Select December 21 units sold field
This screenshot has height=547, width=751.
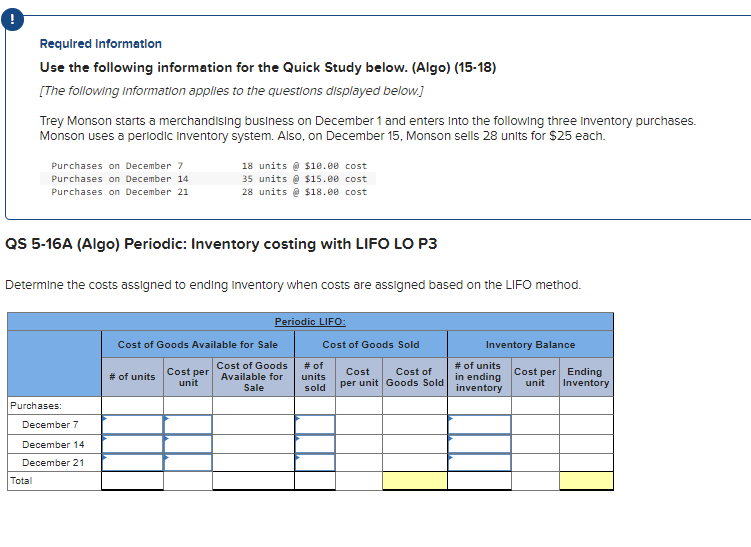315,463
